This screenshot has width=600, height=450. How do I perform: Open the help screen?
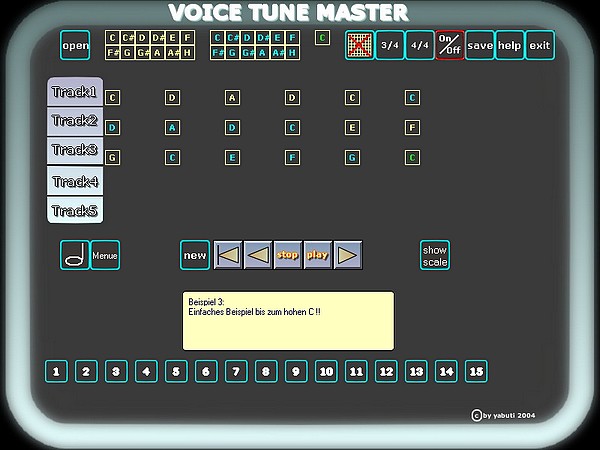point(510,45)
